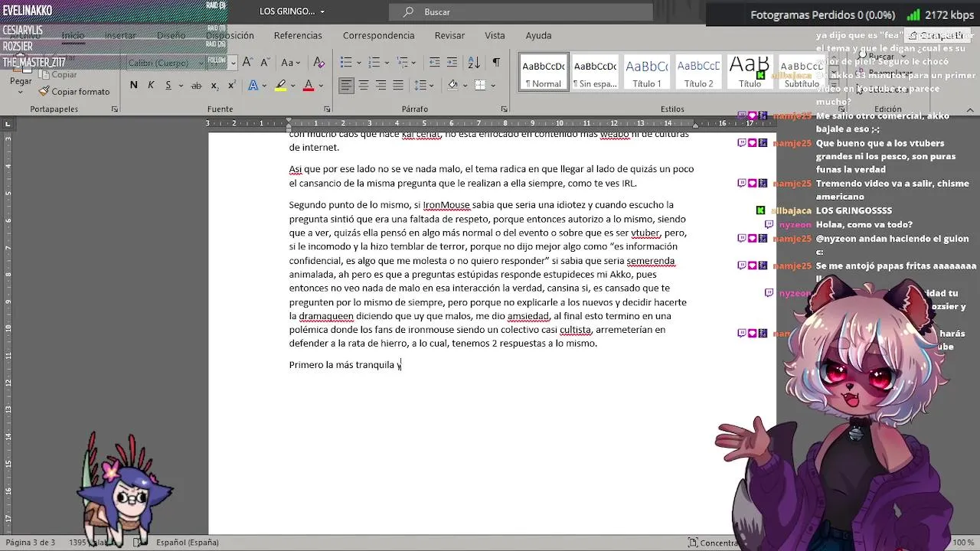The width and height of the screenshot is (980, 551).
Task: Open borders dropdown arrow
Action: click(492, 86)
